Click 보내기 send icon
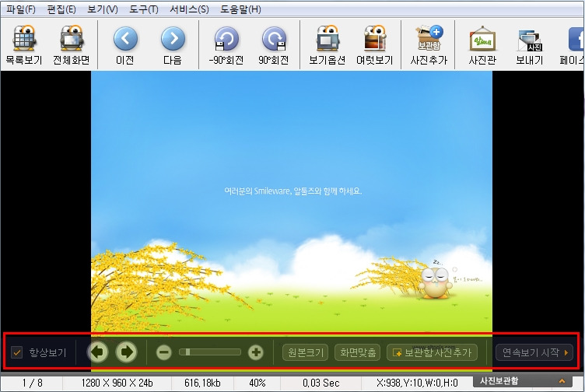The width and height of the screenshot is (585, 392). click(530, 45)
